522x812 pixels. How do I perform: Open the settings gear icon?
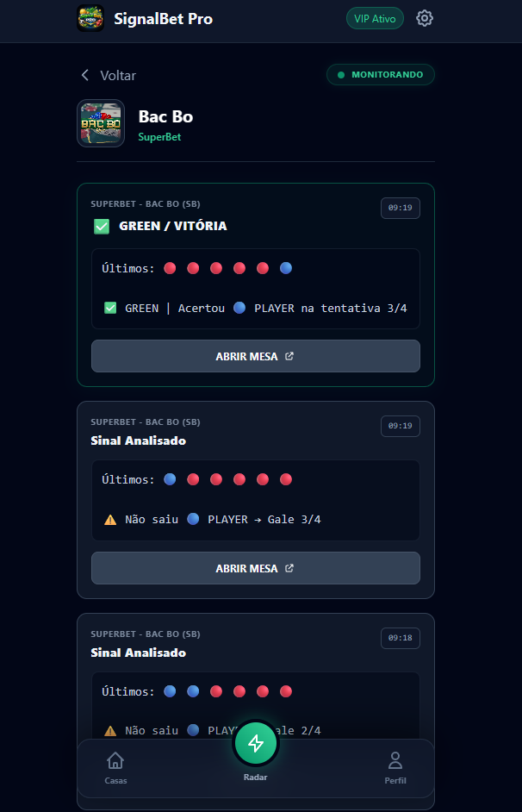424,17
